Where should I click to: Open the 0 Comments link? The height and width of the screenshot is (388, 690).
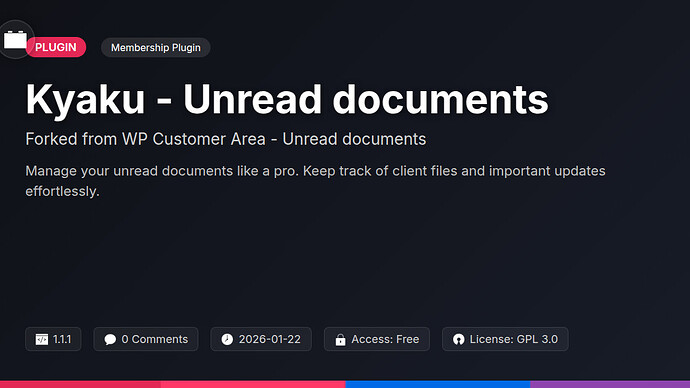(x=154, y=339)
